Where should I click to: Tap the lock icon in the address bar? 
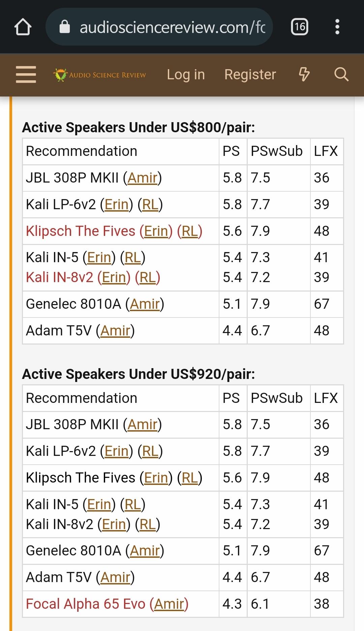65,27
